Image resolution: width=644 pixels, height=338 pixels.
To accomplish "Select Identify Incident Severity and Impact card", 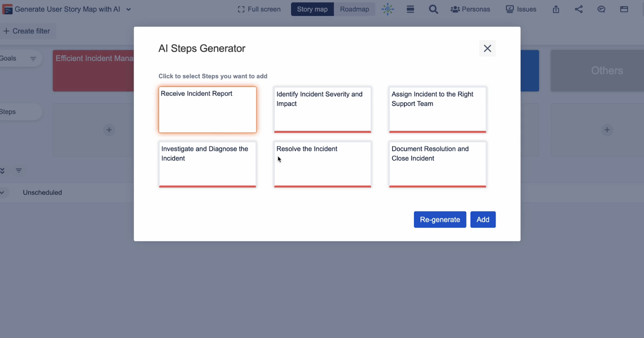I will tap(322, 110).
